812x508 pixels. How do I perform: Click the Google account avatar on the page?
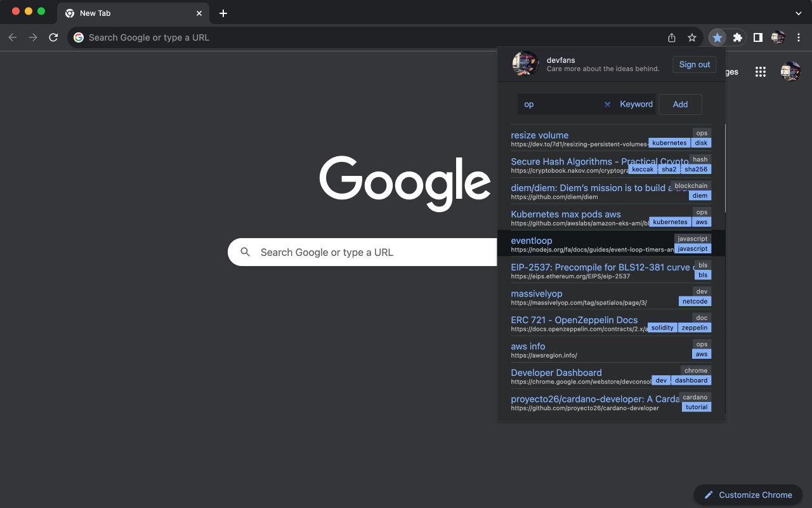790,72
